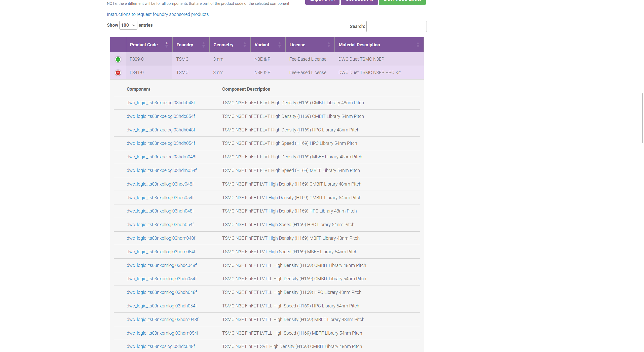
Task: Open component dwc_logic_ts03nxpmlogl03hdh048f
Action: (162, 292)
